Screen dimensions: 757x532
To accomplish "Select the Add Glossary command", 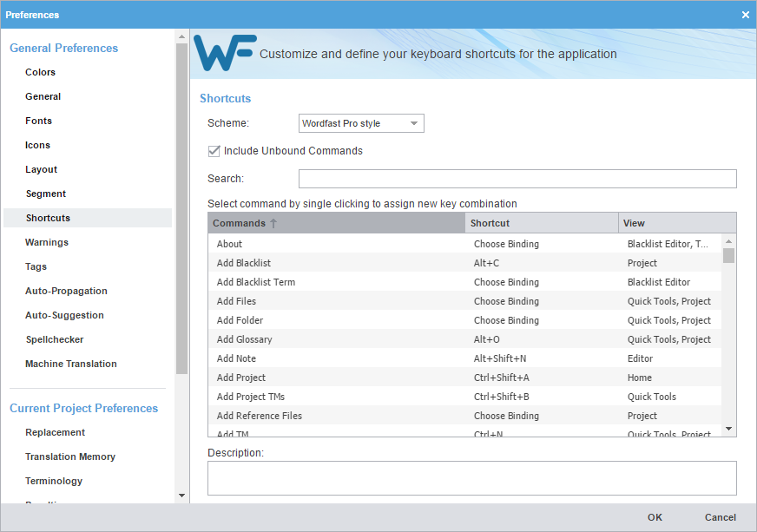I will pyautogui.click(x=465, y=338).
